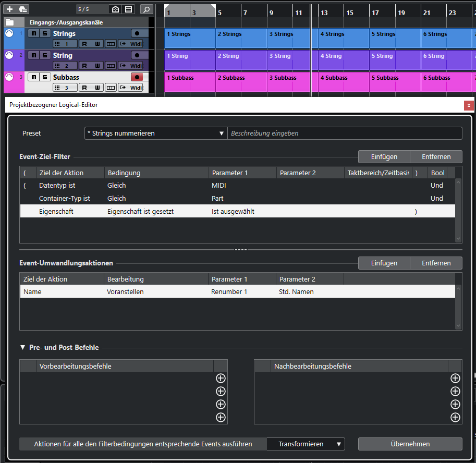Click the MIDI icon of Strings track
This screenshot has height=463, width=476.
(x=9, y=34)
